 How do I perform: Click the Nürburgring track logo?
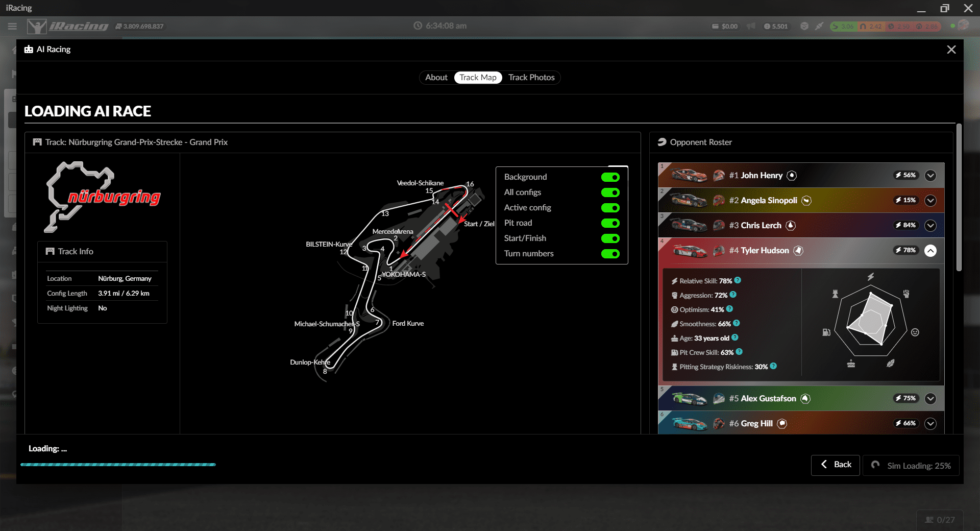pyautogui.click(x=103, y=197)
